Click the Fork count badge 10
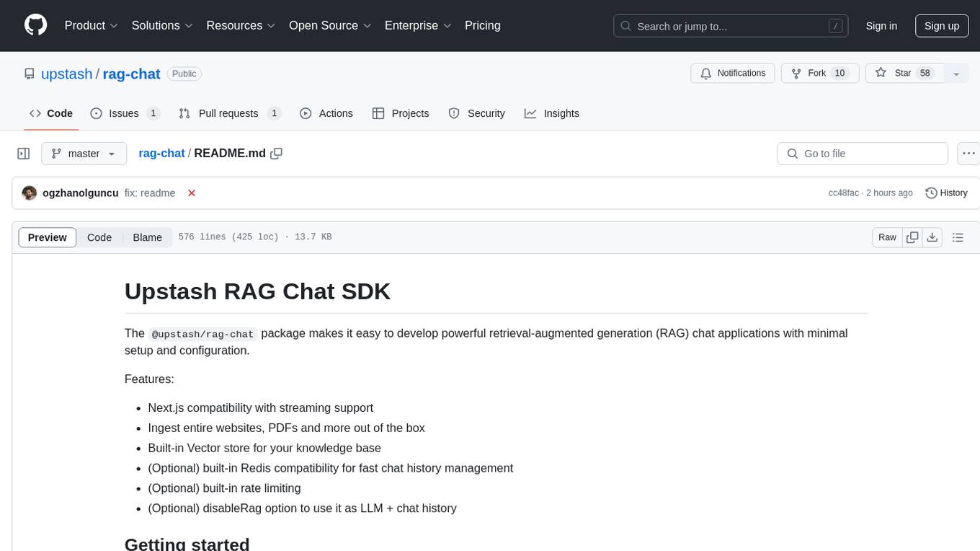The image size is (980, 551). [x=839, y=74]
